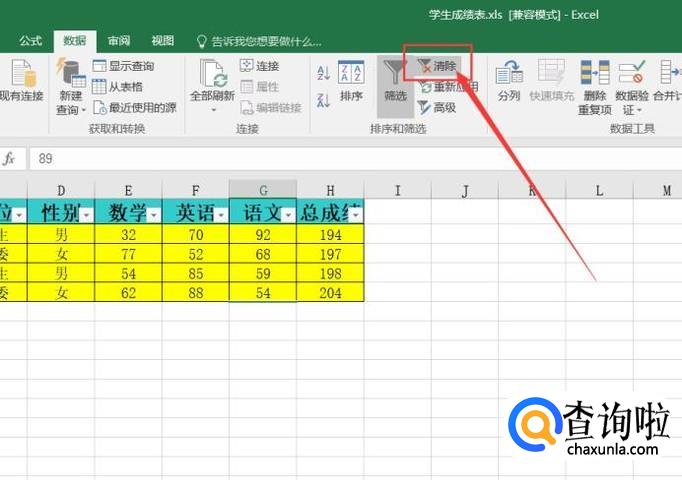Image resolution: width=682 pixels, height=480 pixels.
Task: Select total score cell 198
Action: tap(331, 273)
